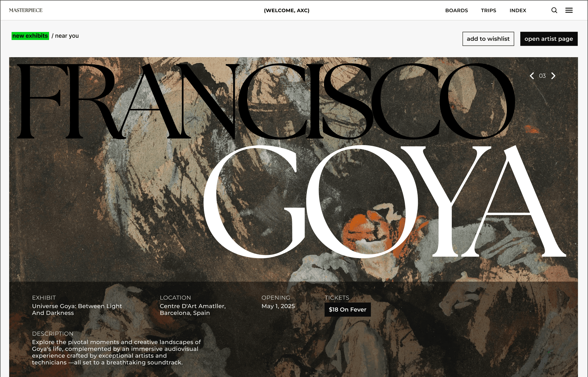Click the Centre D'Art Amatller location text
The width and height of the screenshot is (588, 377).
tap(192, 309)
